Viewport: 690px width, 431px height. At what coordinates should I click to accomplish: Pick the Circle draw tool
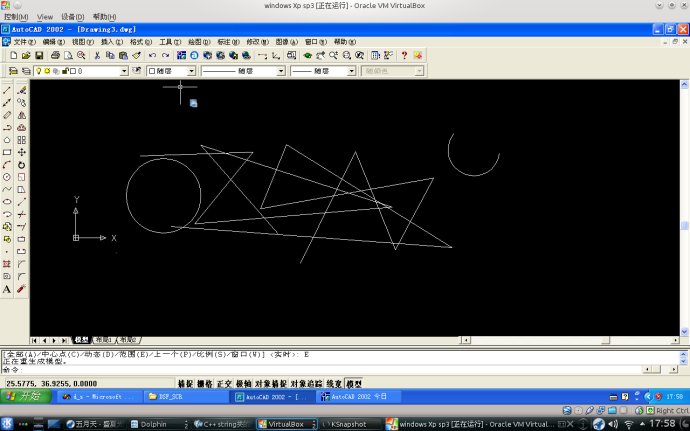click(7, 177)
